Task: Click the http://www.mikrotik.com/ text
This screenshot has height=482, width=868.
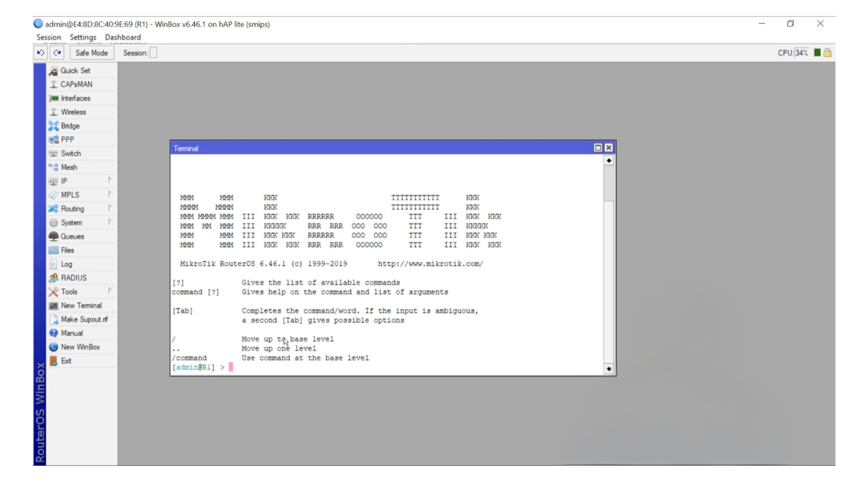Action: coord(430,264)
